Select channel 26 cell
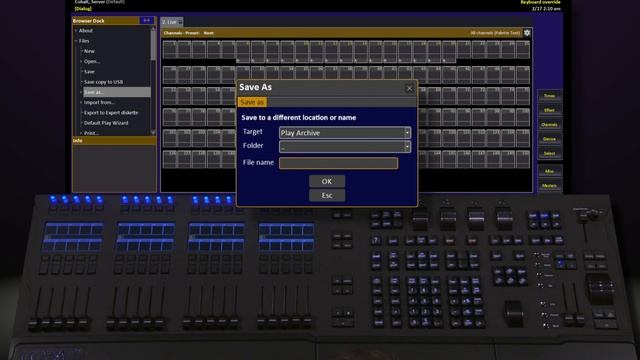The height and width of the screenshot is (360, 640). pyautogui.click(x=170, y=75)
